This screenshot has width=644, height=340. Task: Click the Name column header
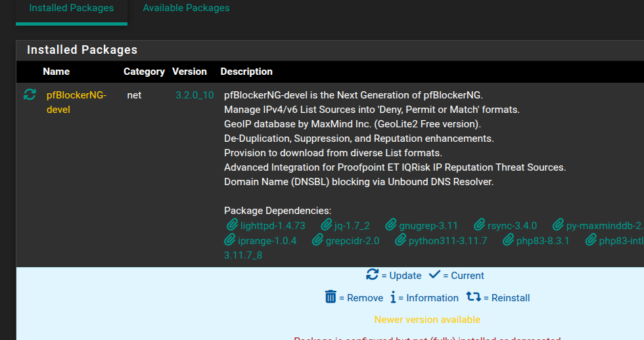(57, 72)
